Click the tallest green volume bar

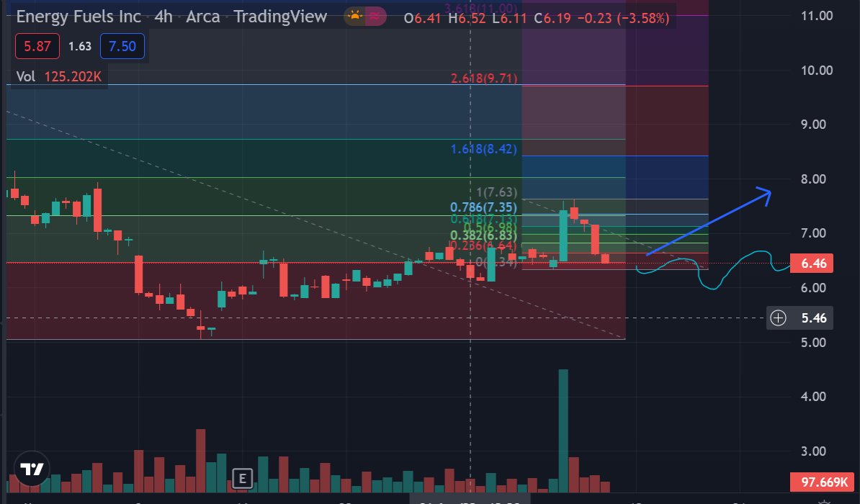point(563,431)
